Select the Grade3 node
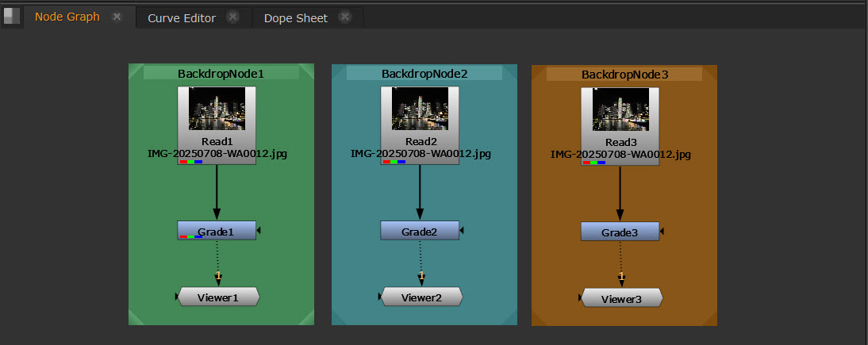The height and width of the screenshot is (345, 868). [x=620, y=232]
